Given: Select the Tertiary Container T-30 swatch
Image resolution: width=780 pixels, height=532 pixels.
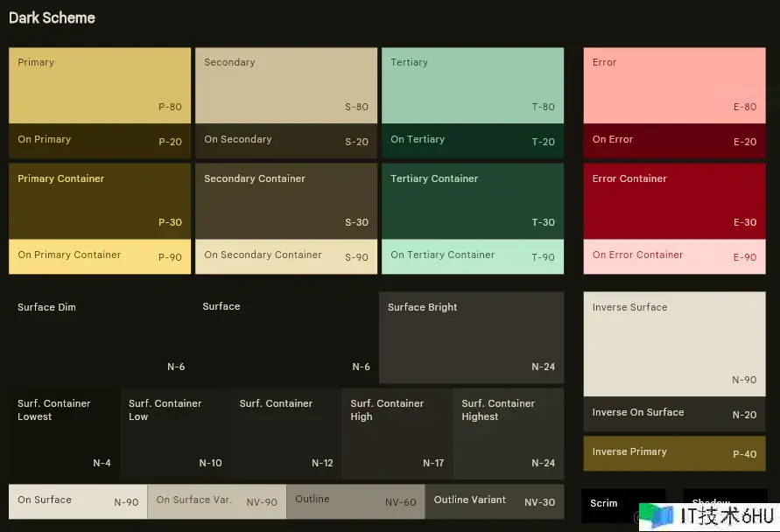Looking at the screenshot, I should coord(473,200).
